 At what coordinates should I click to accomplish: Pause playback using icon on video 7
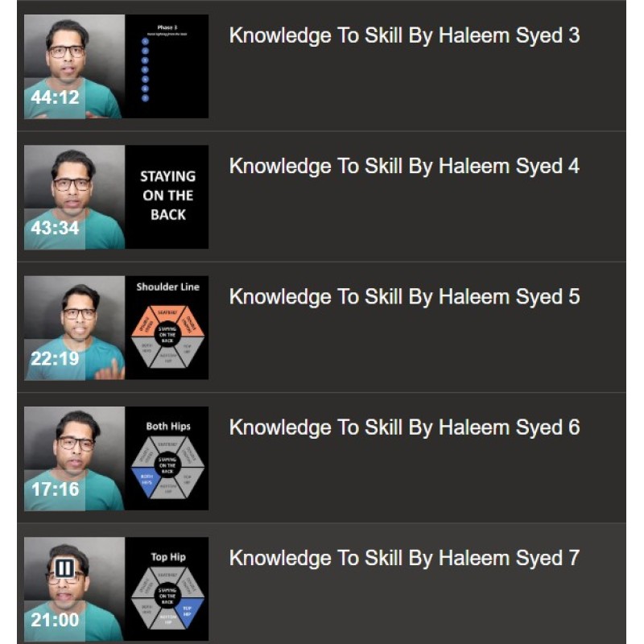click(64, 568)
